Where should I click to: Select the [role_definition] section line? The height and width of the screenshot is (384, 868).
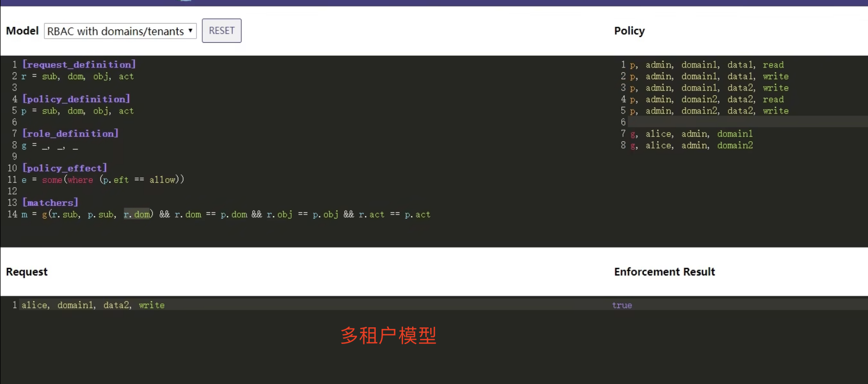pyautogui.click(x=70, y=134)
